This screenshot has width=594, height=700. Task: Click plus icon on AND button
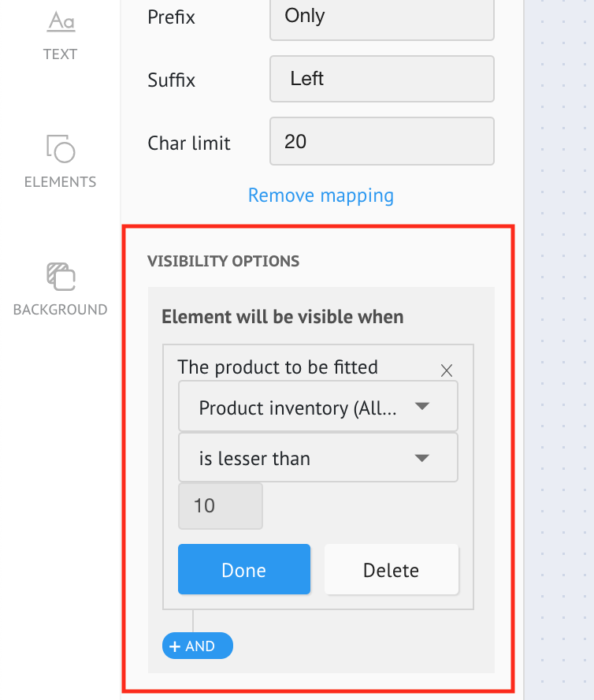click(175, 646)
